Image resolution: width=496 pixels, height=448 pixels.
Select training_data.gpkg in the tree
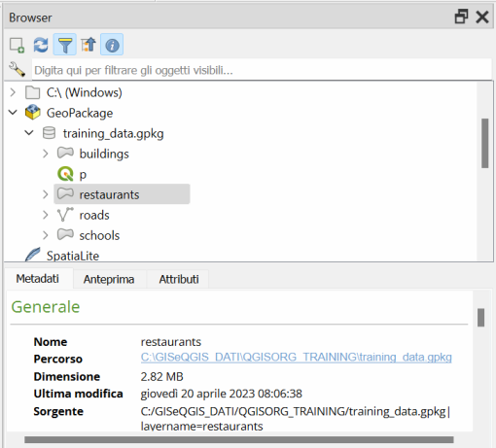pyautogui.click(x=114, y=133)
